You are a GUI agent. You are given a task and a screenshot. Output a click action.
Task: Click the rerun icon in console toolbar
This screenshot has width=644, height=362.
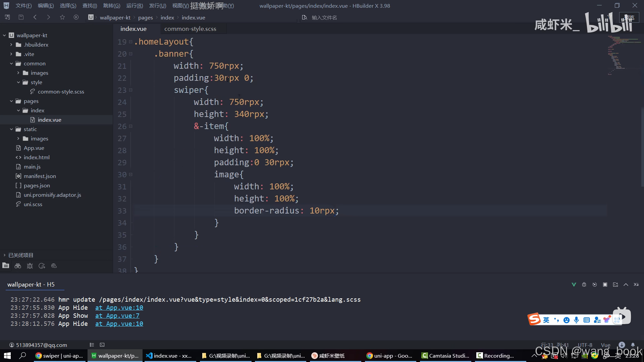tap(595, 285)
